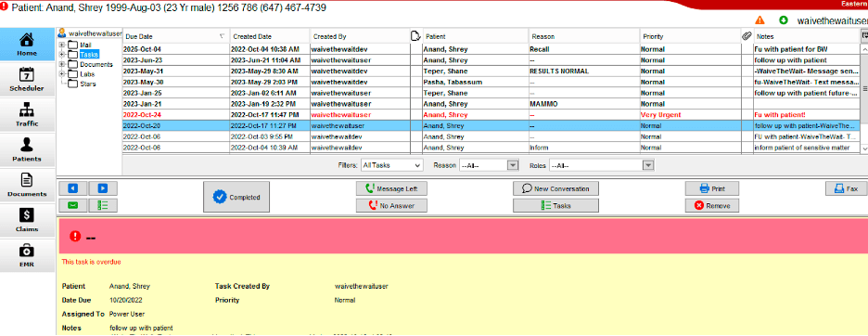Sort by Priority column header
868x336 pixels.
690,36
